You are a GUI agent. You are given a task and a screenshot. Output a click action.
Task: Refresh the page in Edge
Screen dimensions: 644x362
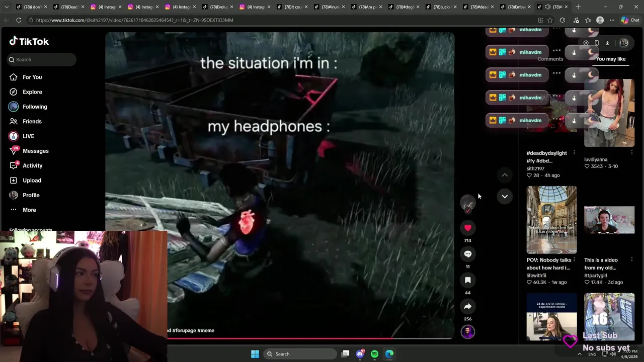click(19, 20)
